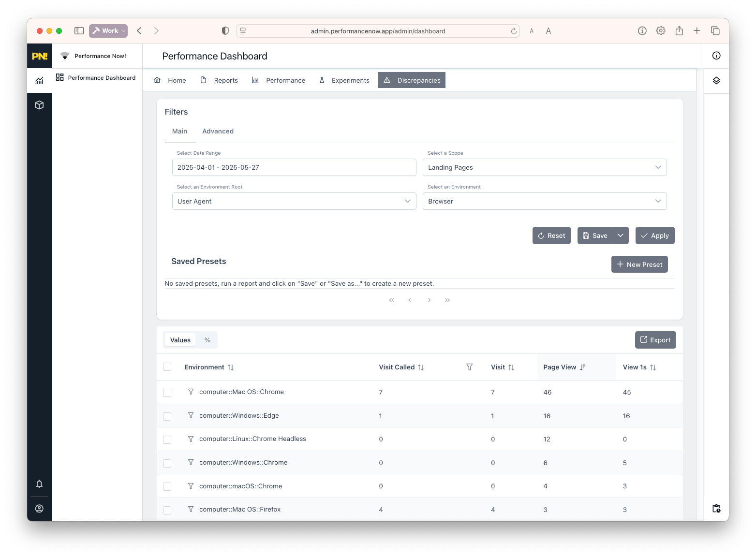Filter by Linux Chrome Headless funnel icon
Viewport: 756px width, 557px height.
pos(191,439)
